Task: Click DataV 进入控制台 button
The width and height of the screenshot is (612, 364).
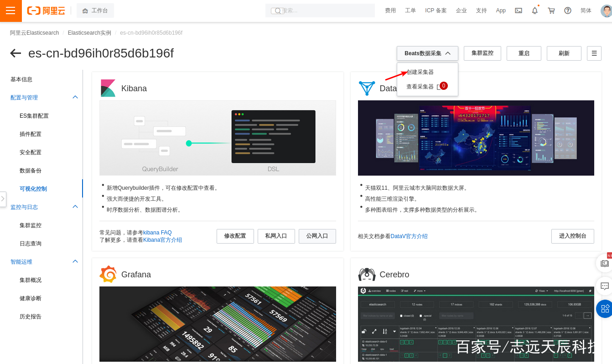Action: point(573,236)
